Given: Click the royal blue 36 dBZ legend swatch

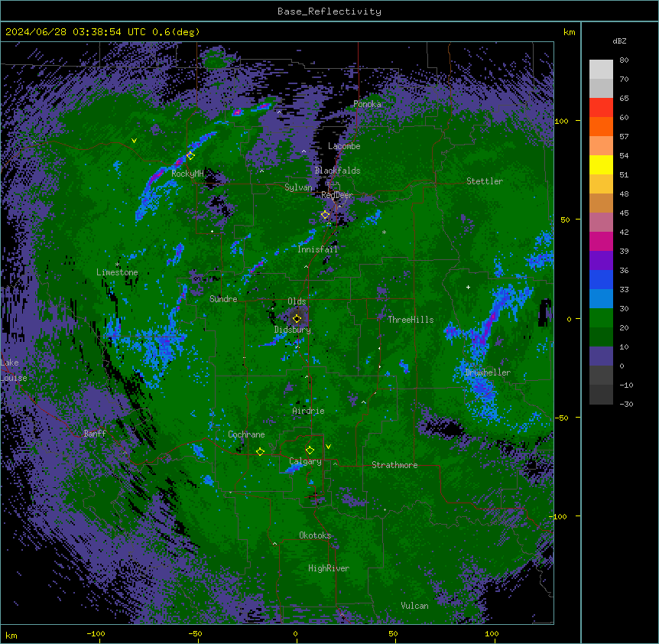Looking at the screenshot, I should point(601,279).
